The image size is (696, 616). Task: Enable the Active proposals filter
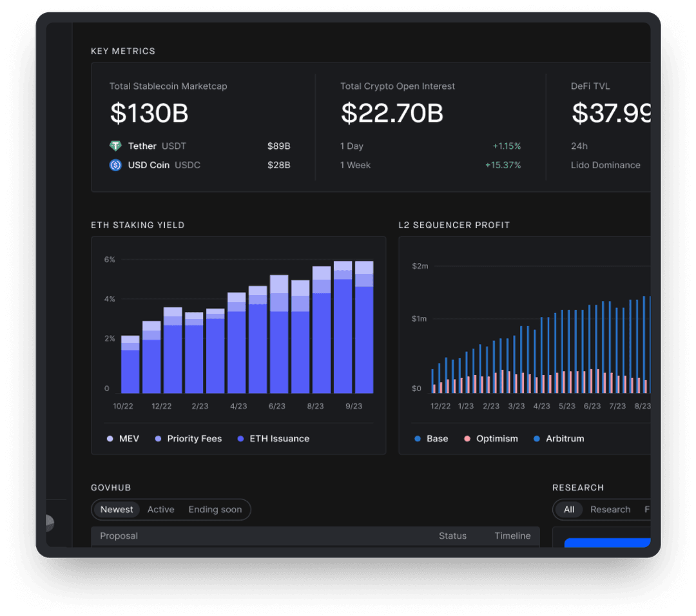tap(160, 509)
